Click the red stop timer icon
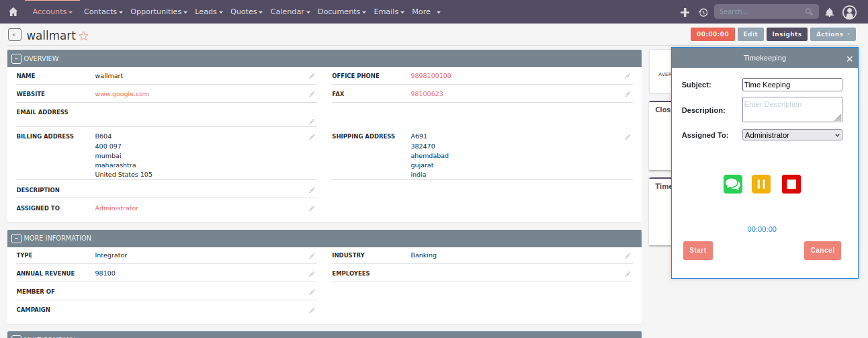Image resolution: width=868 pixels, height=338 pixels. pyautogui.click(x=791, y=184)
